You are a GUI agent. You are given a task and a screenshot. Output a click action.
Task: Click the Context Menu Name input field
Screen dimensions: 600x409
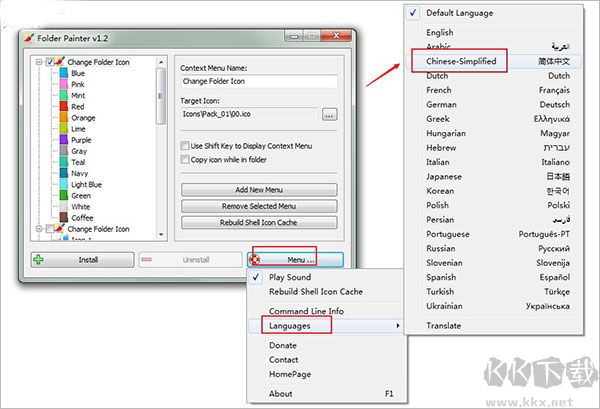coord(259,81)
